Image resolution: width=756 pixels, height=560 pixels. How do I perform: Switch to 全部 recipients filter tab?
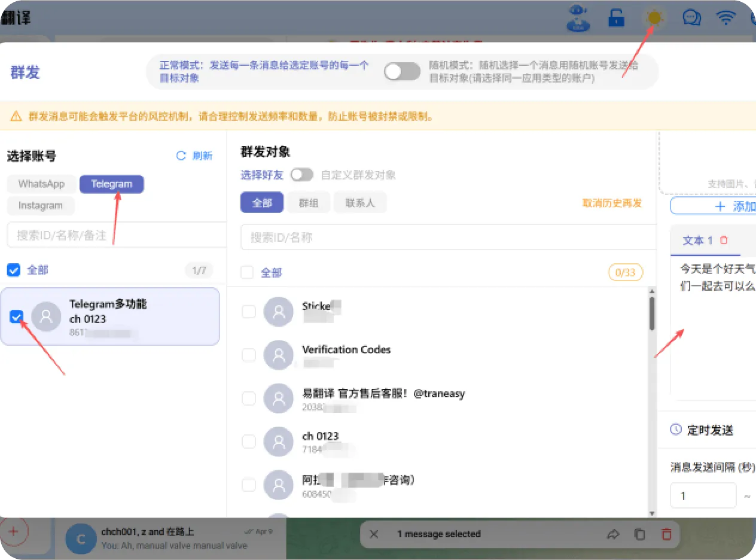(x=262, y=203)
